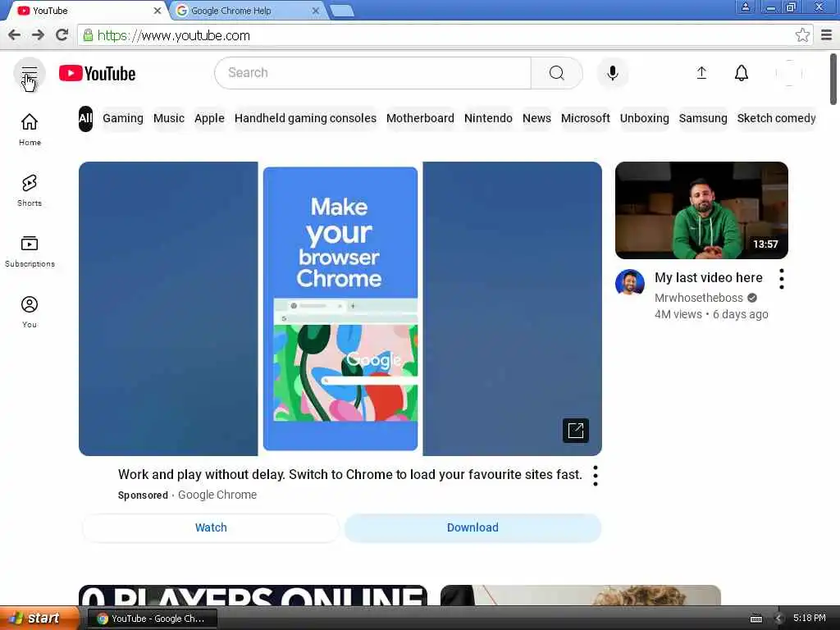Select the Microsoft filter chip
This screenshot has height=630, width=840.
pos(586,118)
